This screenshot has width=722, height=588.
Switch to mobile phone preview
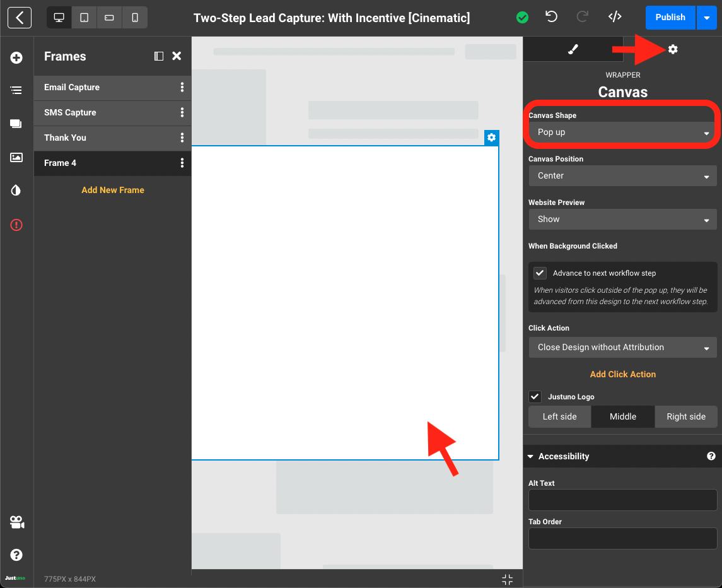[134, 18]
